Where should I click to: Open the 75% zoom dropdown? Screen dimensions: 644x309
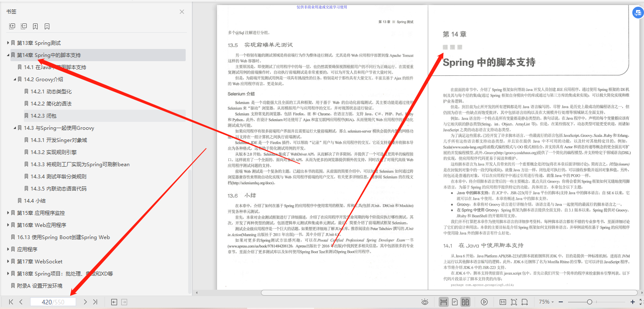546,302
